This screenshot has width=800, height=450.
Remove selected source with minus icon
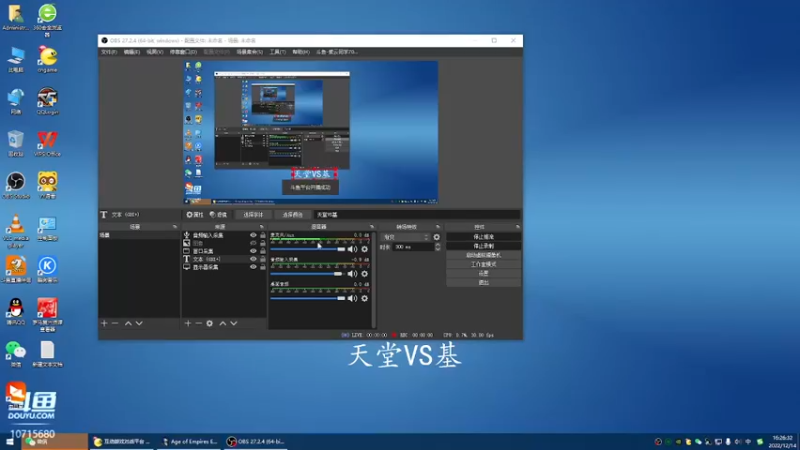point(198,323)
